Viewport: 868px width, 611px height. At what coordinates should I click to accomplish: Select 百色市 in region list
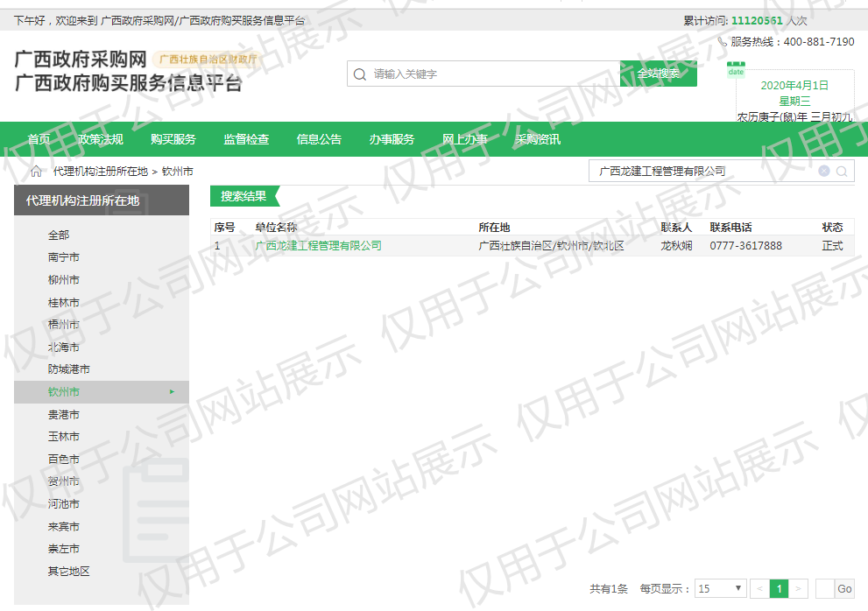(x=64, y=460)
